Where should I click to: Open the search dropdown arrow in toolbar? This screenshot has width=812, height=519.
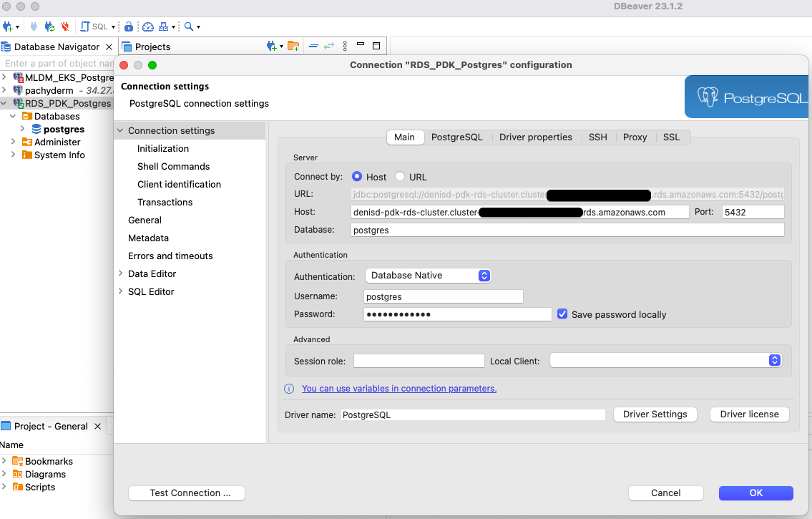(x=198, y=27)
